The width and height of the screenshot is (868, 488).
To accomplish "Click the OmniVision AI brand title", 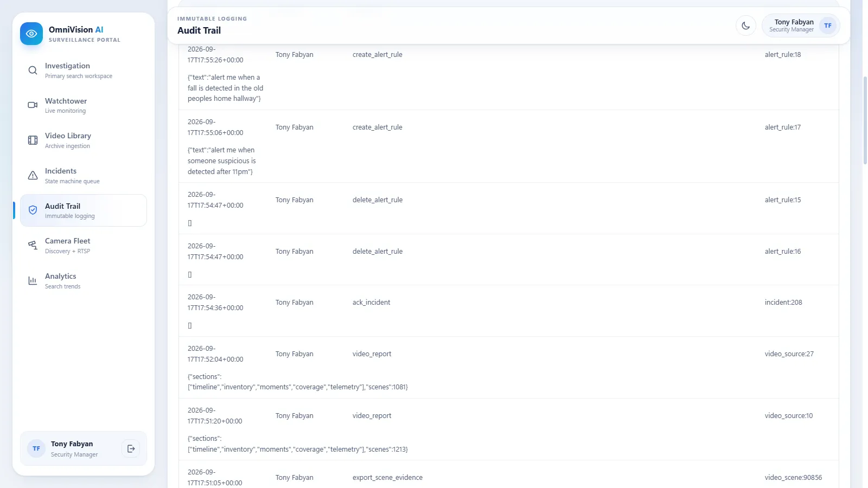I will click(76, 30).
